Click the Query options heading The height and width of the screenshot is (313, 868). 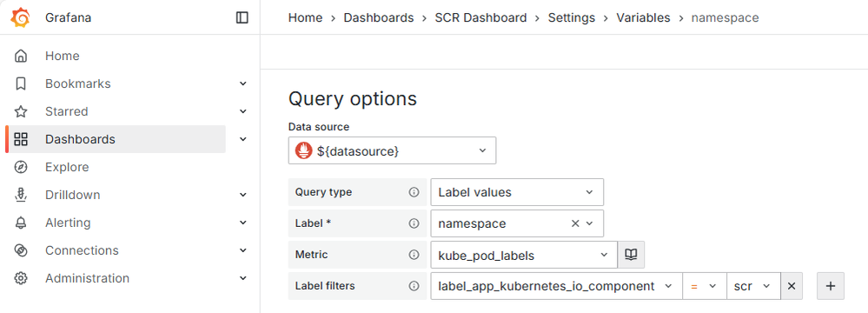pyautogui.click(x=353, y=99)
